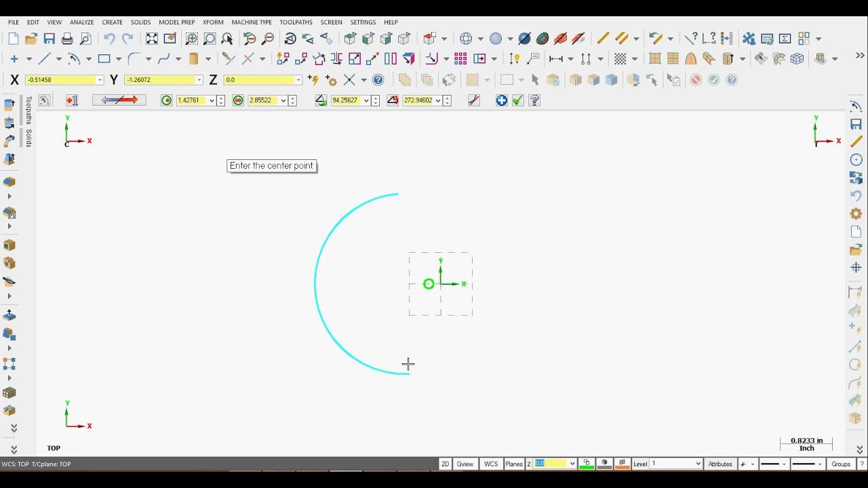This screenshot has width=868, height=488.
Task: Select the Fillet entities tool
Action: point(134,59)
